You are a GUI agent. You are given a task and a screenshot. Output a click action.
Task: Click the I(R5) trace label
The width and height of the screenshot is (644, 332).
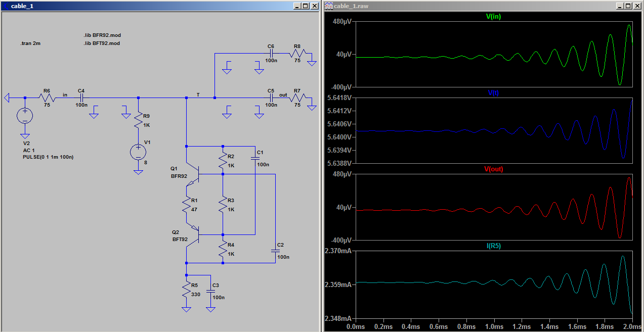tap(494, 246)
